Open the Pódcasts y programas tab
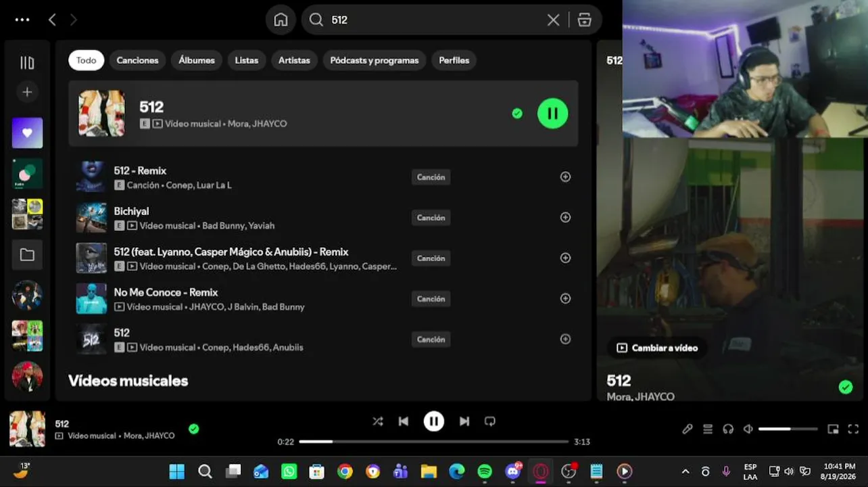Screen dimensions: 868x487 click(x=375, y=60)
